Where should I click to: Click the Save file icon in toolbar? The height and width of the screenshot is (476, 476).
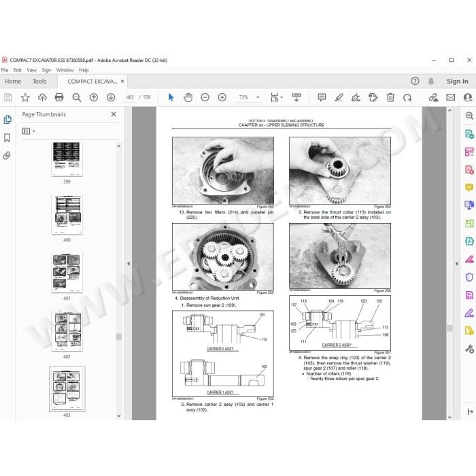8,97
